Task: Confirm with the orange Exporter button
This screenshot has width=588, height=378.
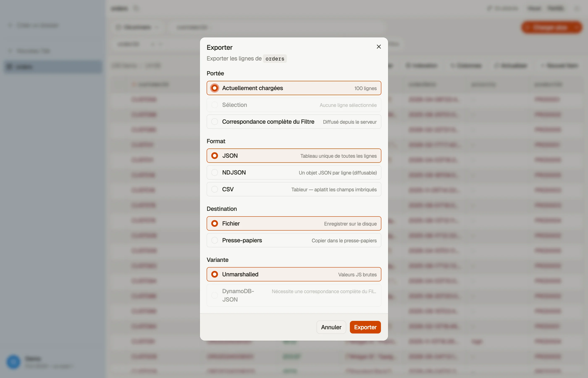Action: pos(365,327)
